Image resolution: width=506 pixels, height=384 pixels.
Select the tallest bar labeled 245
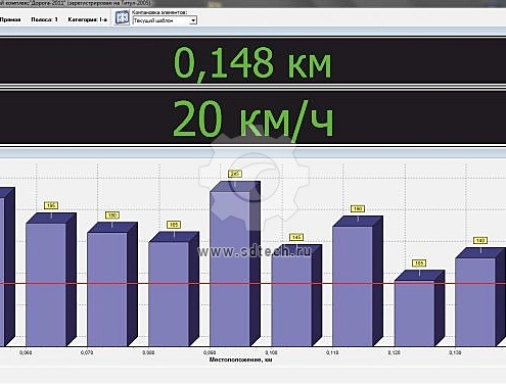point(235,263)
